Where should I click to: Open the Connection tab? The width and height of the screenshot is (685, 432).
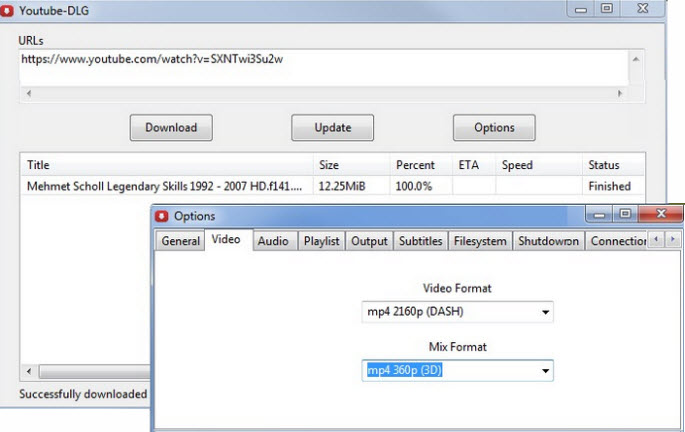pyautogui.click(x=617, y=241)
